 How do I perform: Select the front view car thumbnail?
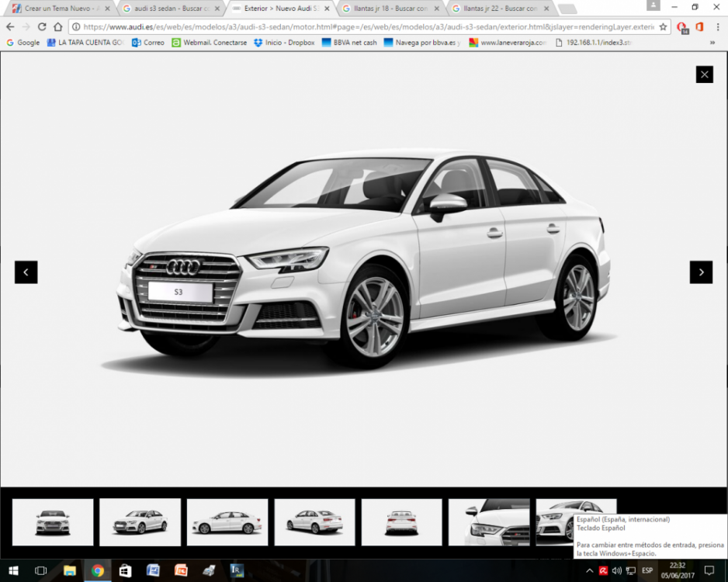point(53,522)
